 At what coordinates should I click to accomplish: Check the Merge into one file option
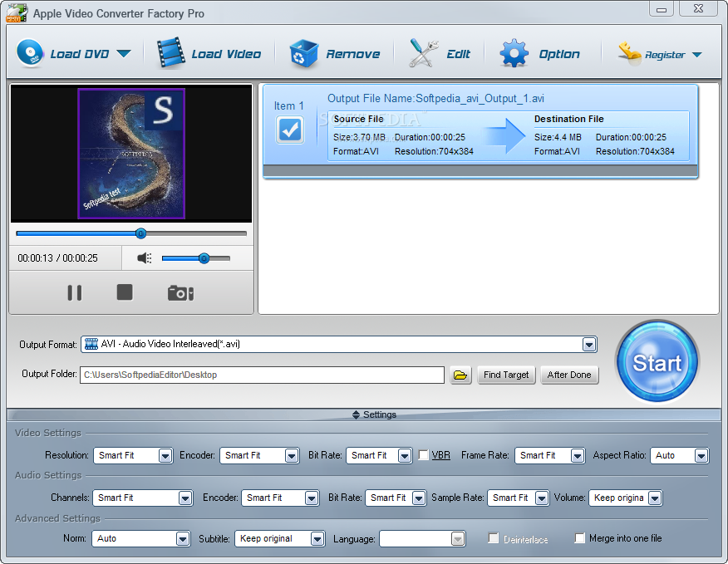click(580, 538)
